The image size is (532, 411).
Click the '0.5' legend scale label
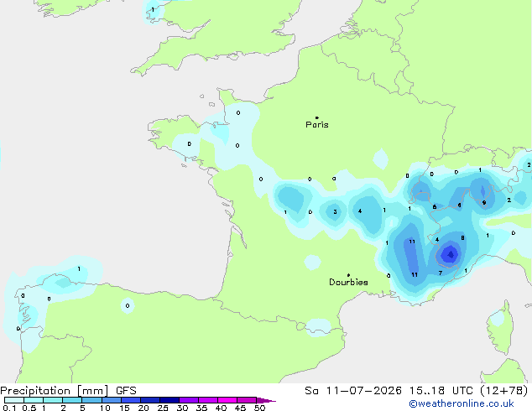(29, 408)
